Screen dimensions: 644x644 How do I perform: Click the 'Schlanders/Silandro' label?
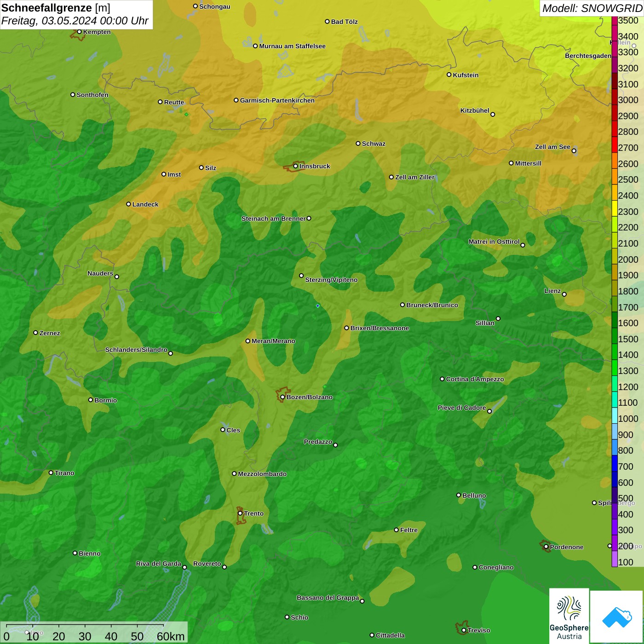coord(136,350)
